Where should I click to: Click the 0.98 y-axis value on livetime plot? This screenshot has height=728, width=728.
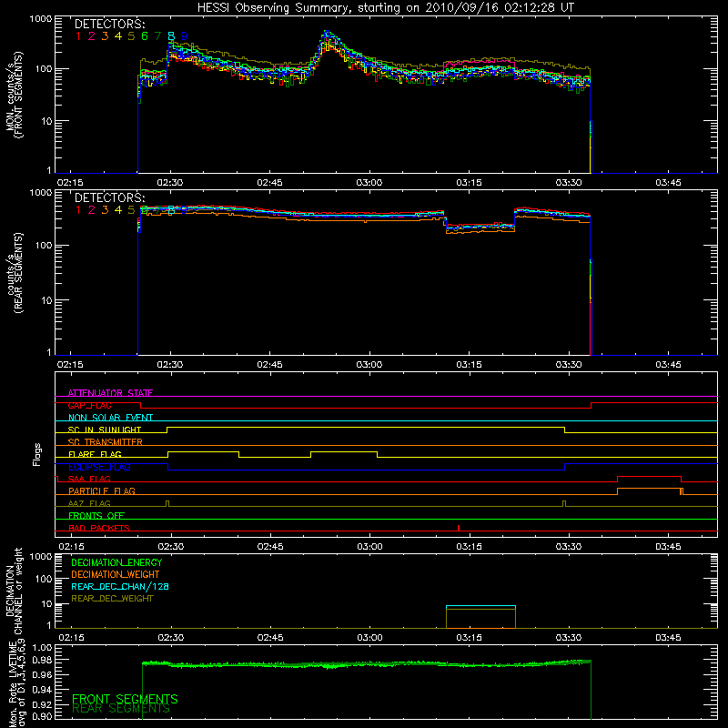(x=42, y=660)
